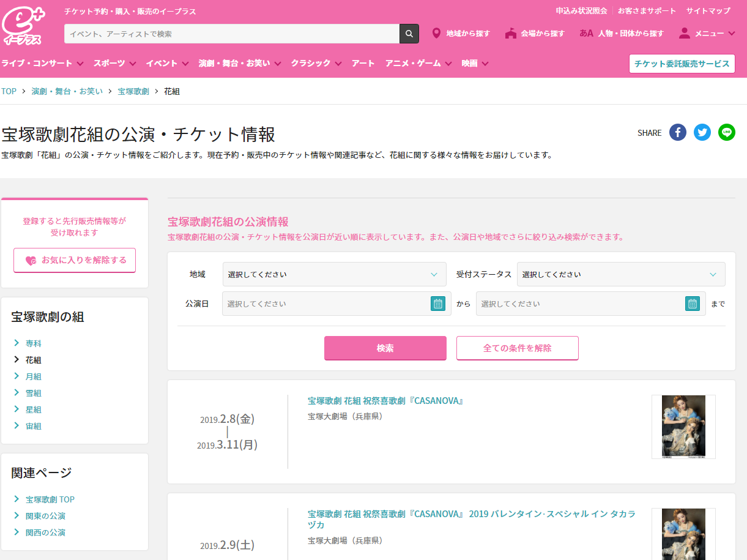Click the pink 検索 button
747x560 pixels.
[385, 348]
